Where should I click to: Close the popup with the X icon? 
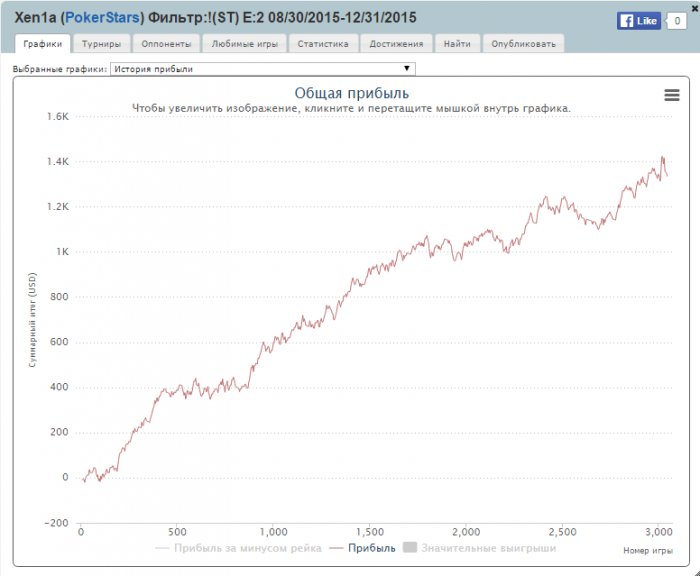point(694,7)
